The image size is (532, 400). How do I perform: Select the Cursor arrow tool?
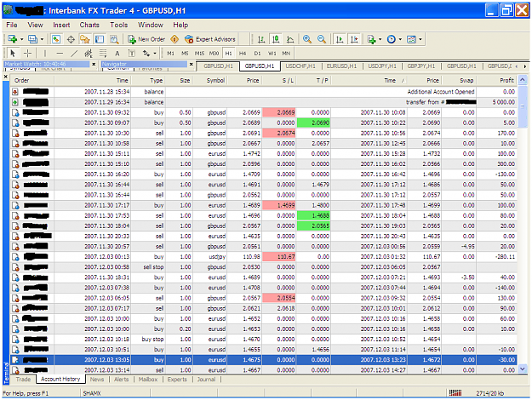coord(13,54)
